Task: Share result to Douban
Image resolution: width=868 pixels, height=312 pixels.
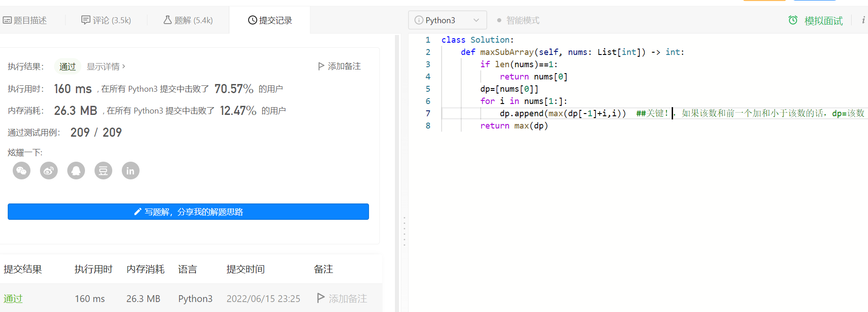Action: coord(103,171)
